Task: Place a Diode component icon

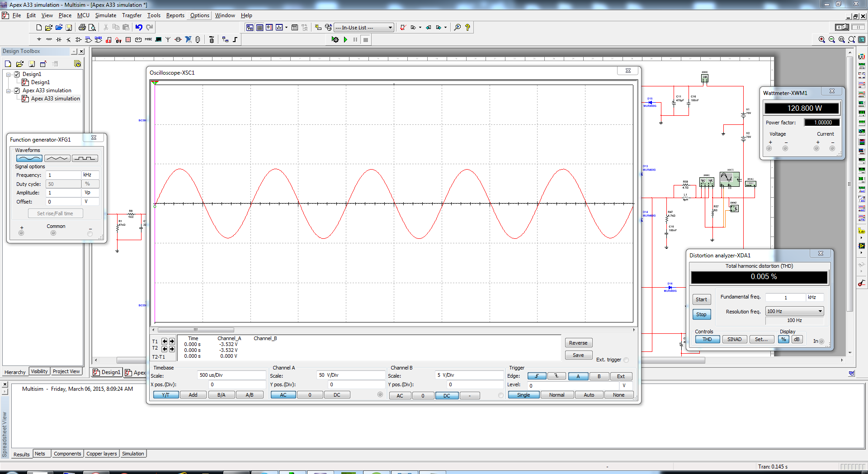Action: coord(59,40)
